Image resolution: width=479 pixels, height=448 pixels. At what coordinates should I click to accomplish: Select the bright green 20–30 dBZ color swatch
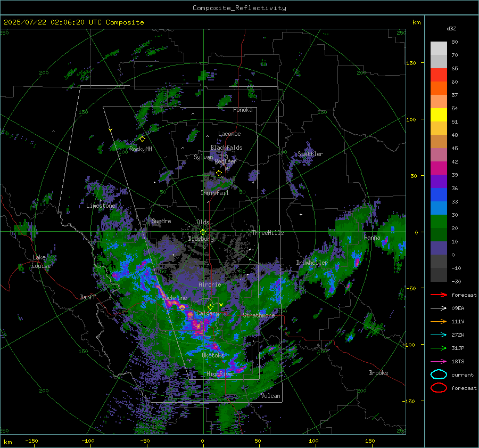[x=439, y=222]
